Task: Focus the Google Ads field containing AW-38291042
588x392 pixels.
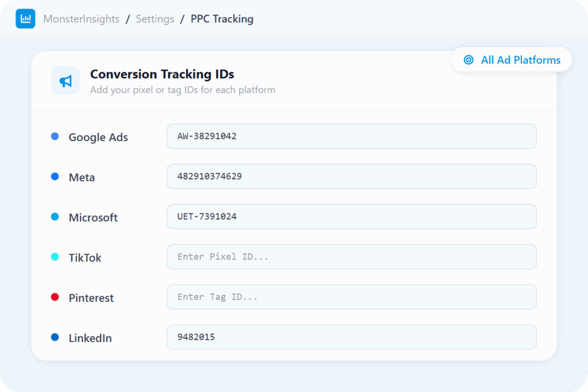Action: click(351, 137)
